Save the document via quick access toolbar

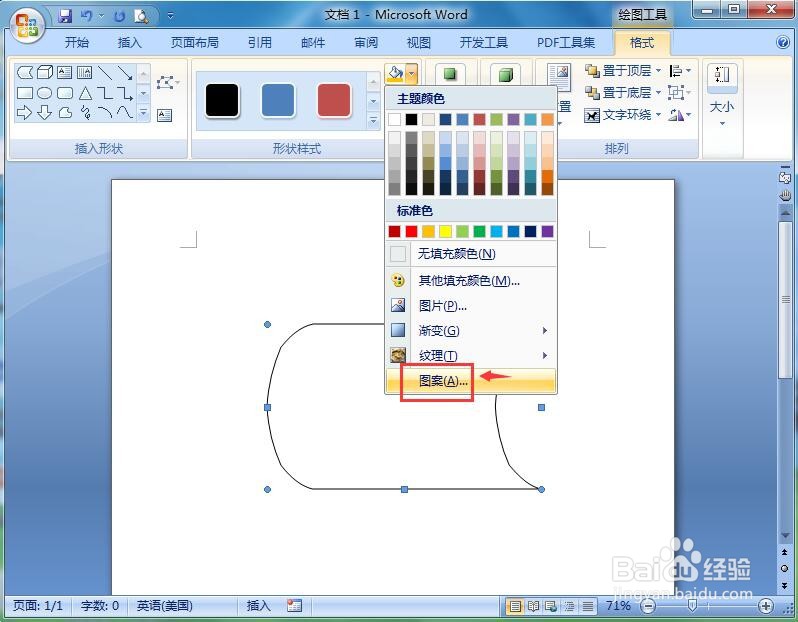click(x=65, y=16)
